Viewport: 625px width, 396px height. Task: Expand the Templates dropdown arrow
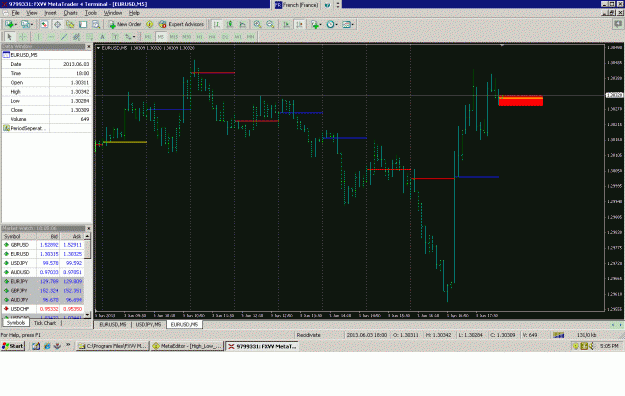tap(352, 25)
